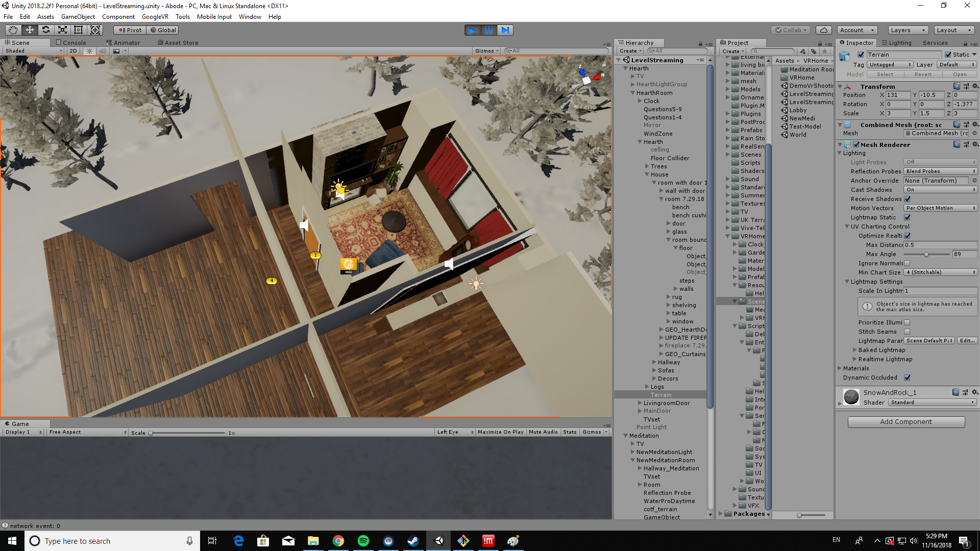The image size is (980, 551).
Task: Toggle Dynamic Occluded checkbox
Action: pyautogui.click(x=907, y=378)
